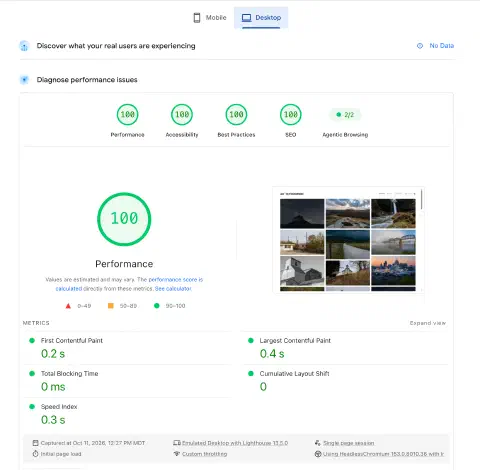The image size is (480, 470).
Task: Click green status dot for Speed Index
Action: point(32,407)
